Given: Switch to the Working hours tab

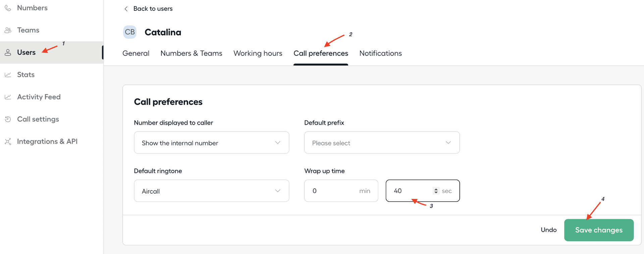Looking at the screenshot, I should pyautogui.click(x=258, y=53).
